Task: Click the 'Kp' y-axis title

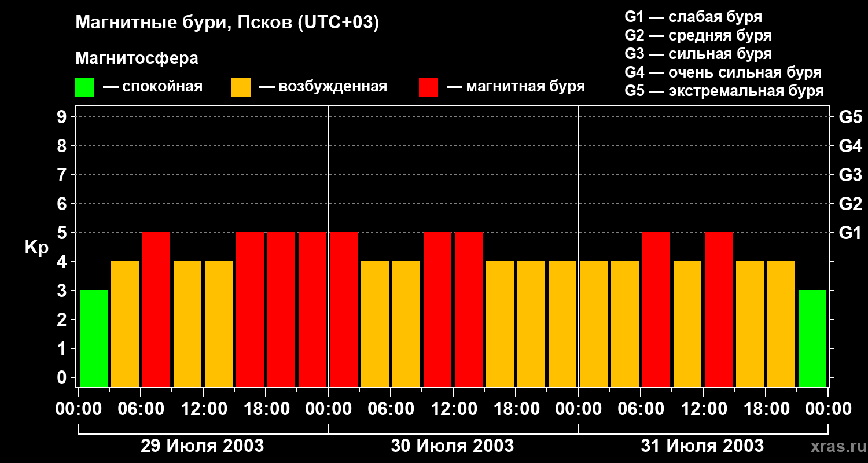Action: 36,247
